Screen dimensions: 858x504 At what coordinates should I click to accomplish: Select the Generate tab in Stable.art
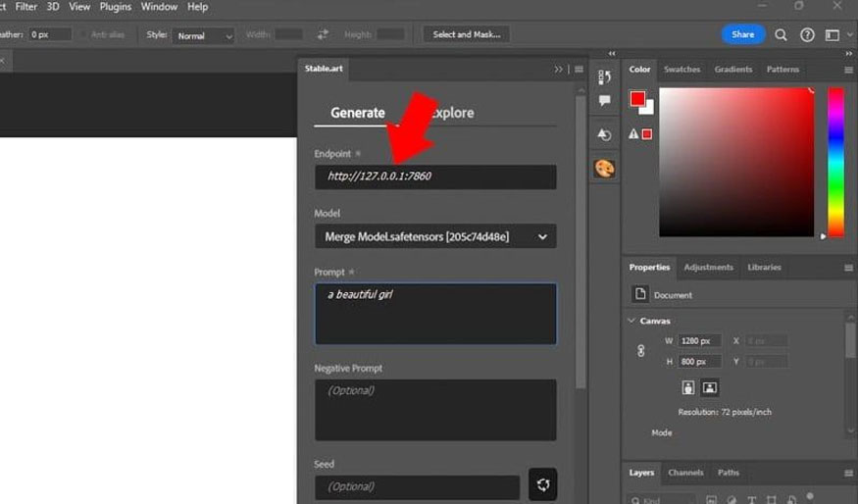[x=357, y=113]
